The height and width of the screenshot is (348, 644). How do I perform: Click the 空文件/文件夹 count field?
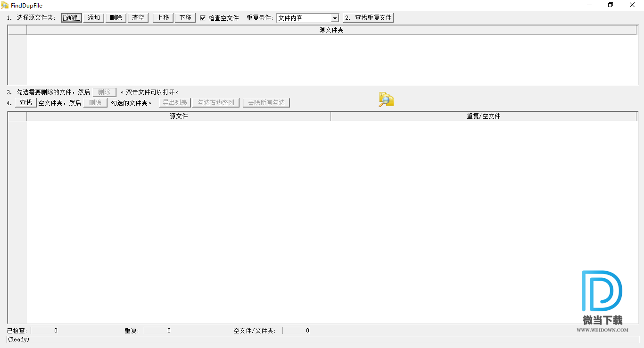tap(297, 331)
